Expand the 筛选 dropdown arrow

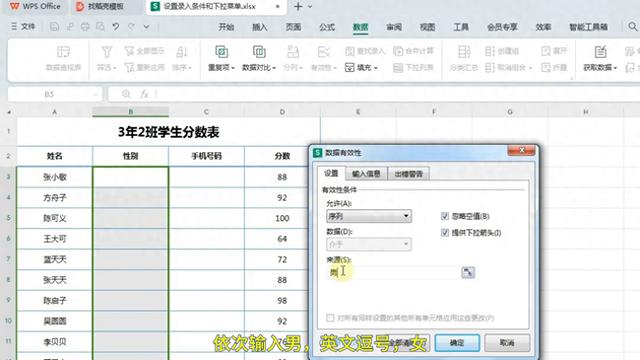coord(115,68)
